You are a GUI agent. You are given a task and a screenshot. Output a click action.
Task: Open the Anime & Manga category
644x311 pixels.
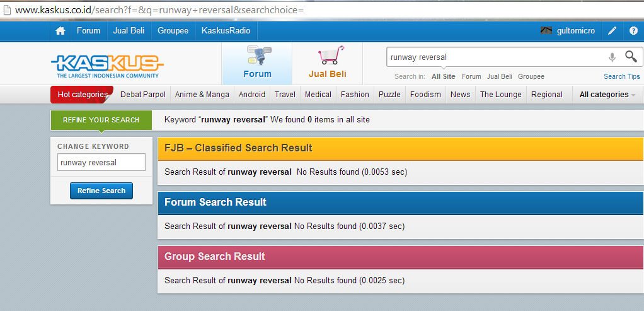point(202,95)
